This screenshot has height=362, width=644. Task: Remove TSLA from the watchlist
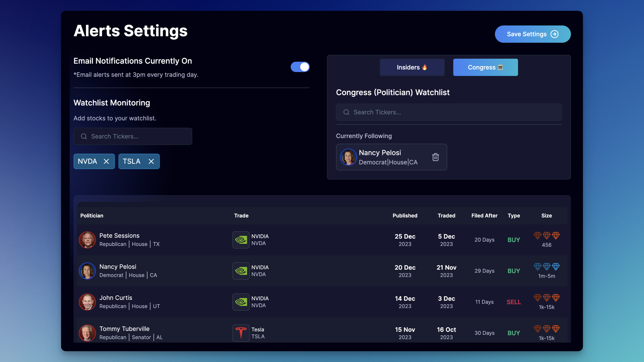[151, 161]
